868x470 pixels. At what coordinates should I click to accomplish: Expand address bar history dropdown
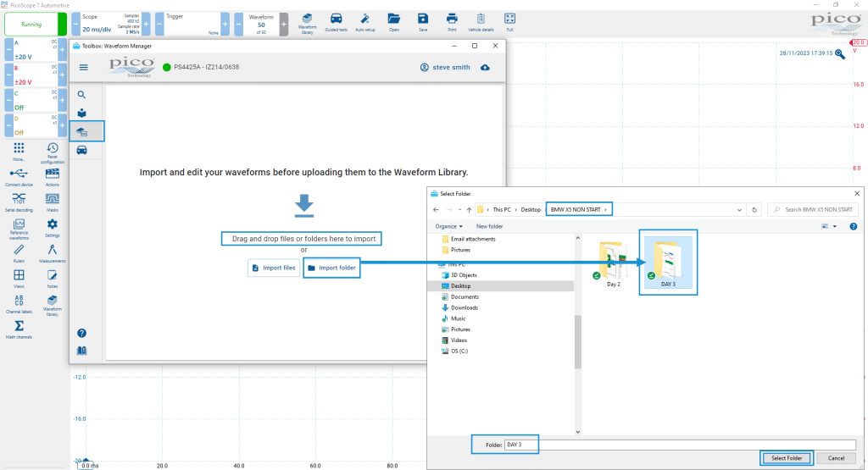point(739,210)
